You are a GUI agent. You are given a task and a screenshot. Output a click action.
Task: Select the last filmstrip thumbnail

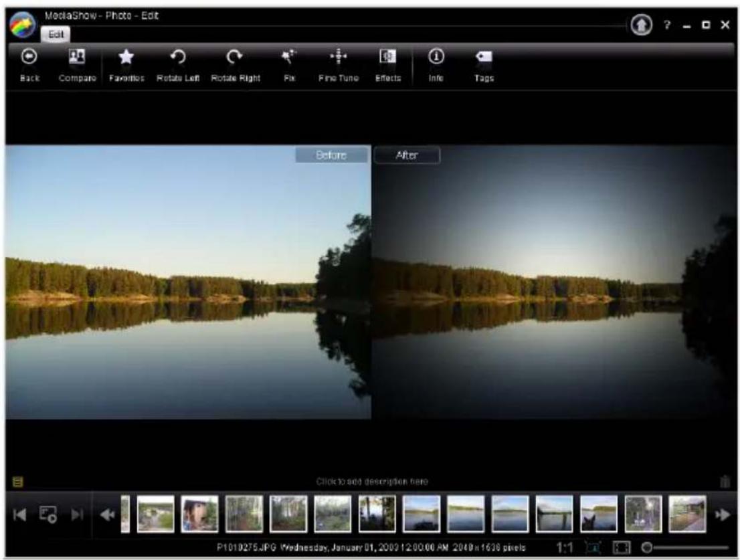click(687, 515)
